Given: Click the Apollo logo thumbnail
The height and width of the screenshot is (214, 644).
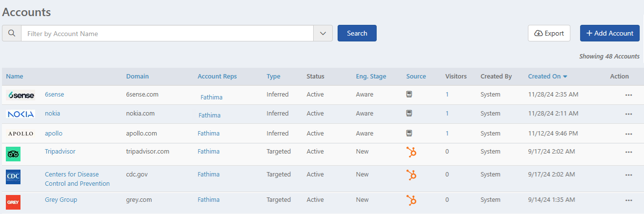Looking at the screenshot, I should pyautogui.click(x=20, y=134).
